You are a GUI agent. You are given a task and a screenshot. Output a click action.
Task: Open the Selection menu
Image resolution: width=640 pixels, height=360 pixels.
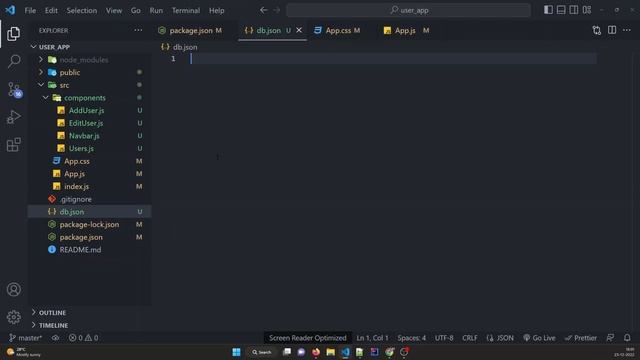click(x=82, y=11)
